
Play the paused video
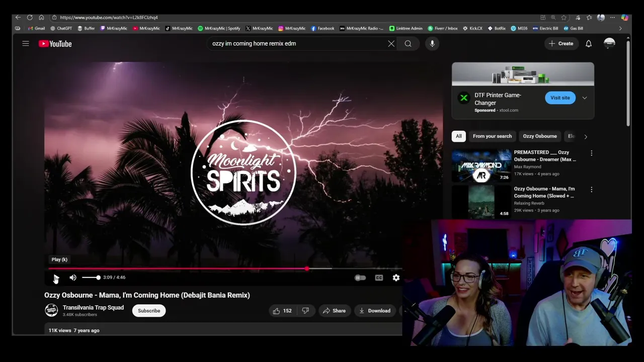point(55,278)
